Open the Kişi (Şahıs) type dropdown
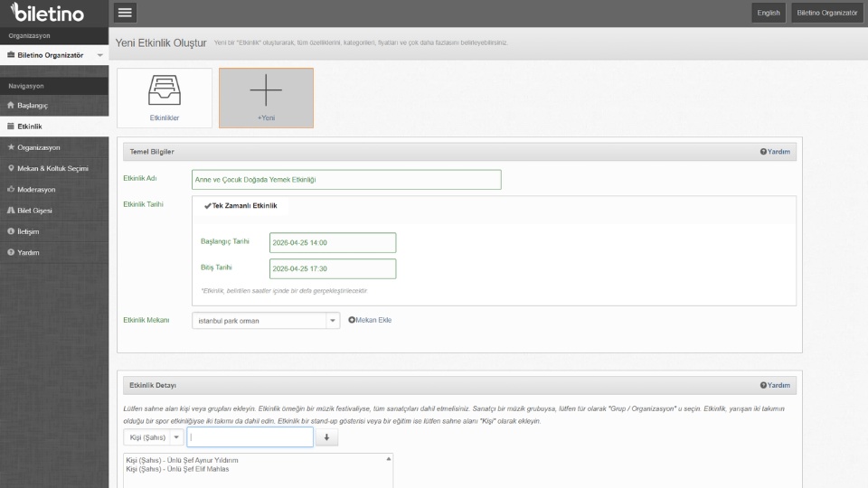The image size is (868, 488). coord(175,437)
